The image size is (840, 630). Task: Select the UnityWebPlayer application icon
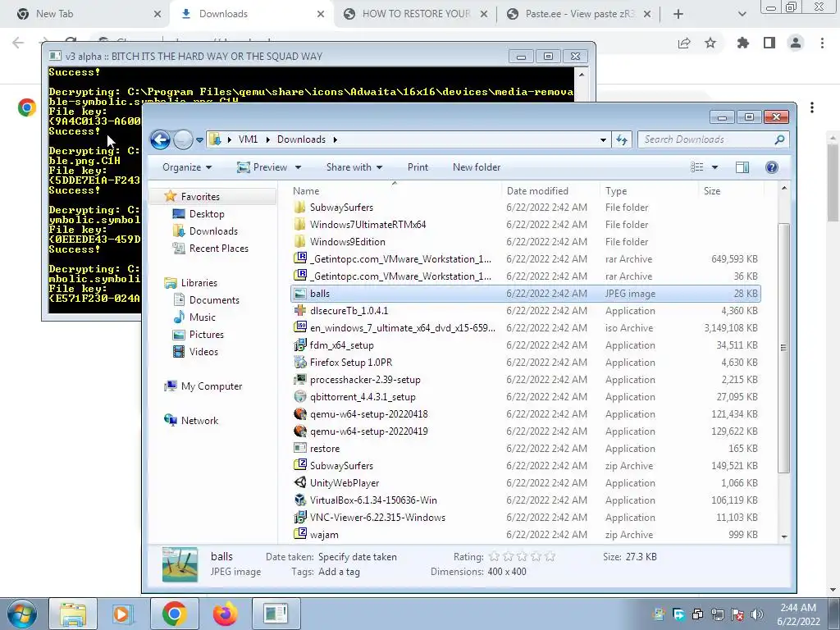click(x=300, y=482)
